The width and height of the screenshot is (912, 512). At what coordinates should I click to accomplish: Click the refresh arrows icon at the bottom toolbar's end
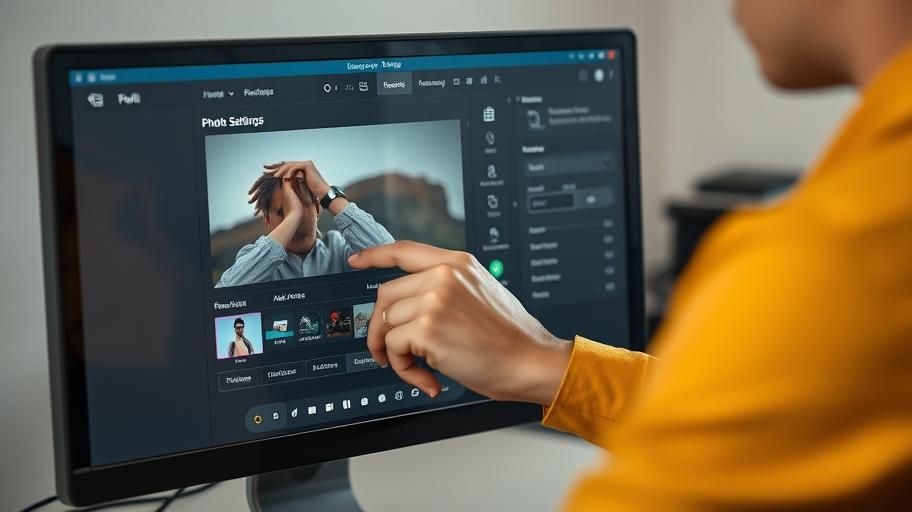[x=415, y=393]
